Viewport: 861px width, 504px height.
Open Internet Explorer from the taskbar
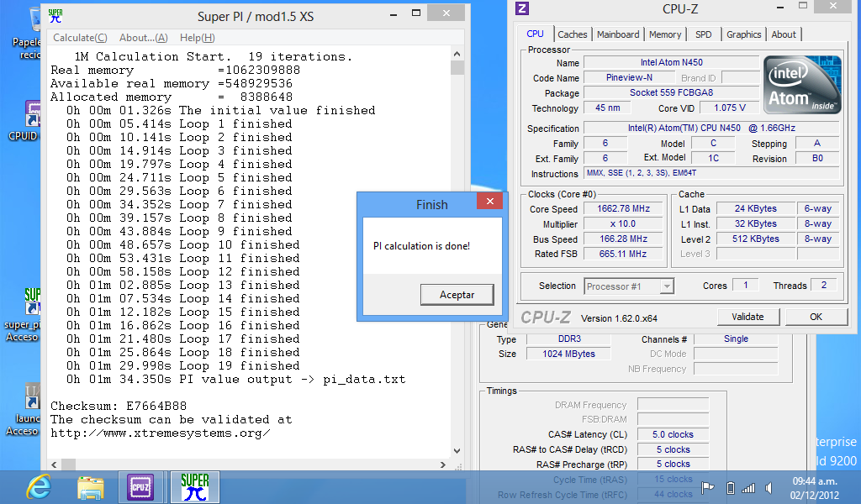tap(39, 487)
